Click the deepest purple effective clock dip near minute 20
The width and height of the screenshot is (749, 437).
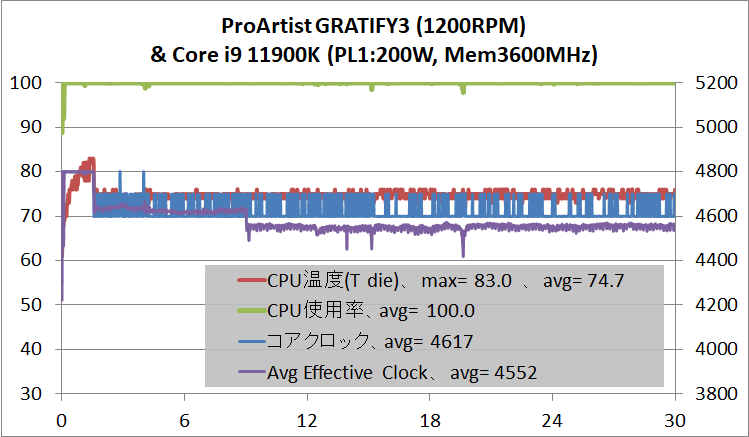click(x=463, y=251)
